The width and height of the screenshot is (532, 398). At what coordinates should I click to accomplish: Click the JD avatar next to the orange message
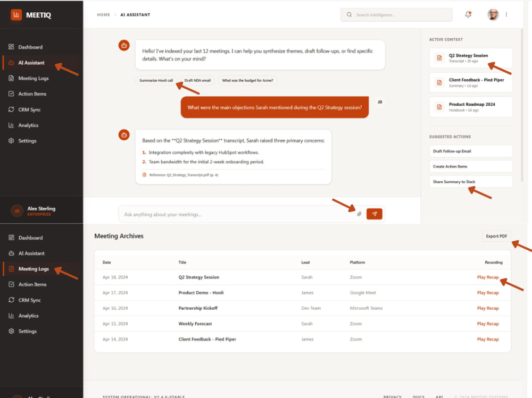(x=380, y=102)
